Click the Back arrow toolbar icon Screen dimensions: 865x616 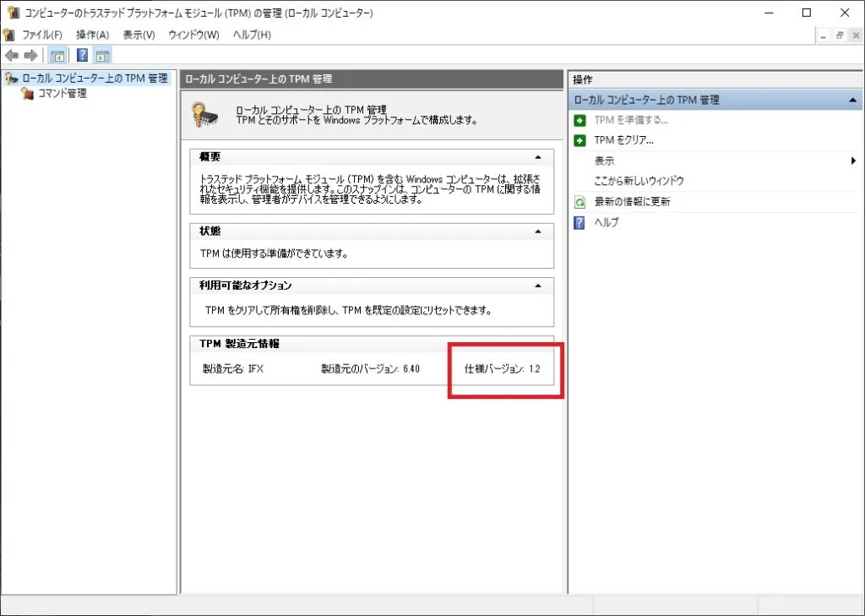(12, 55)
